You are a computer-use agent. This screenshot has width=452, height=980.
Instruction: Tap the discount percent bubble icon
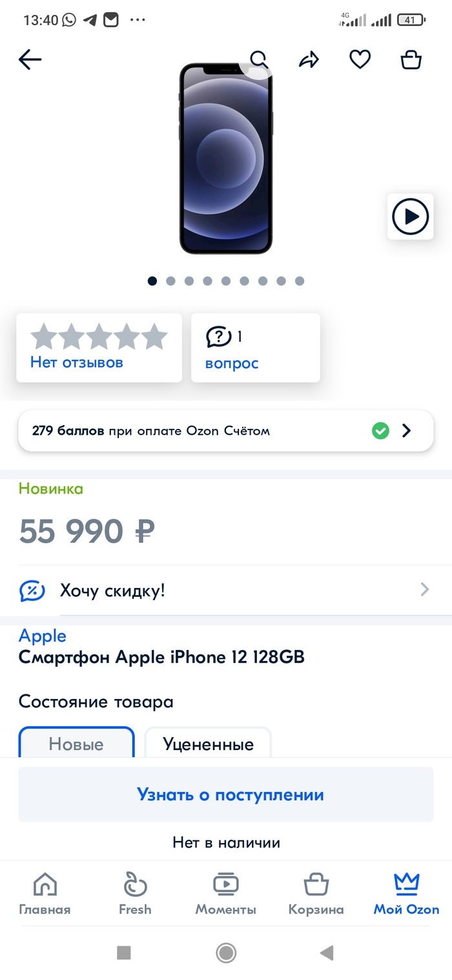32,590
